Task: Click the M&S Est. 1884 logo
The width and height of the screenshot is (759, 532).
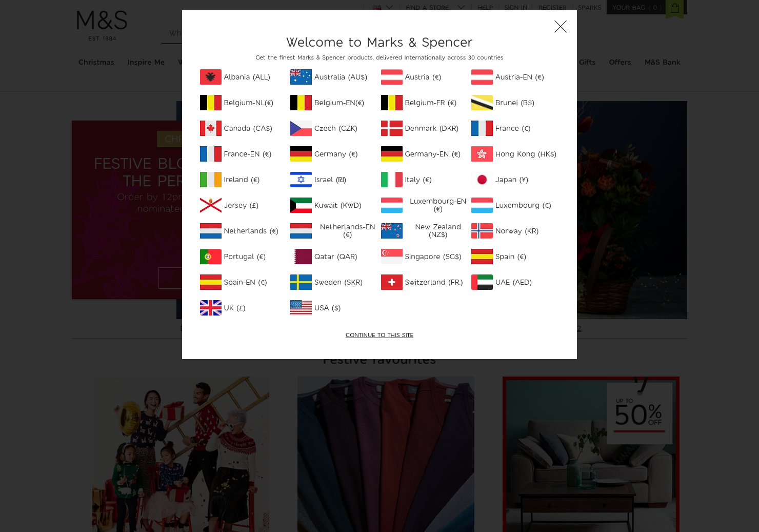Action: [102, 26]
